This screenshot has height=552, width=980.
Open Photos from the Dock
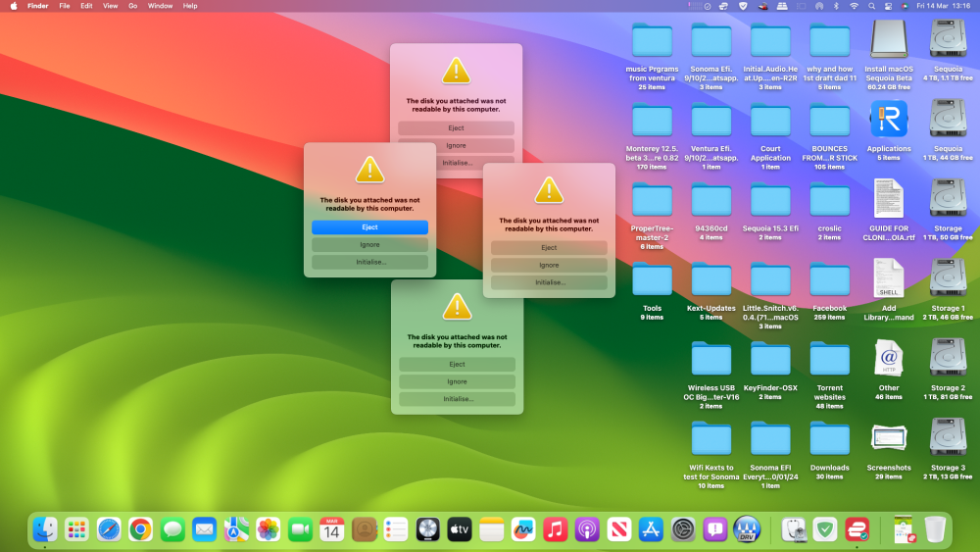tap(269, 529)
